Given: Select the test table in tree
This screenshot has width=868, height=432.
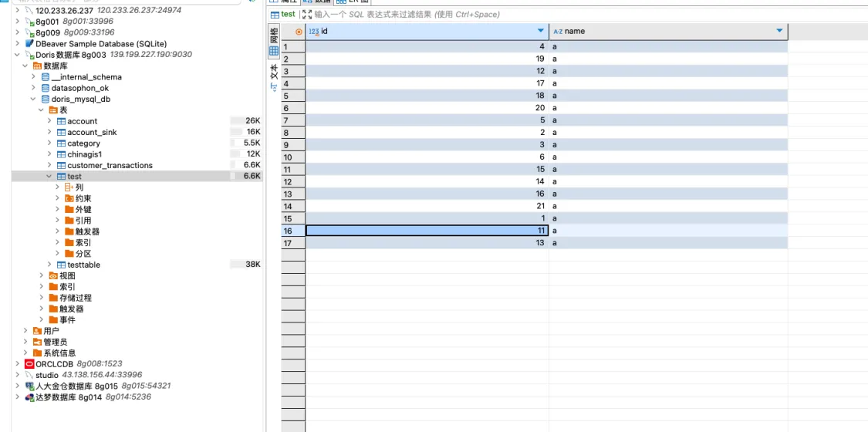Looking at the screenshot, I should tap(74, 177).
